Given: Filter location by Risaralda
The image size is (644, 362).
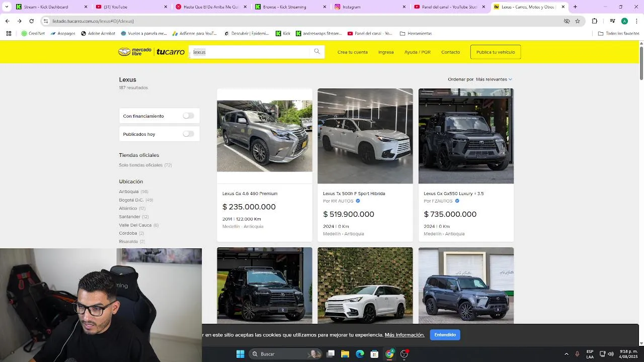Looking at the screenshot, I should 132,241.
